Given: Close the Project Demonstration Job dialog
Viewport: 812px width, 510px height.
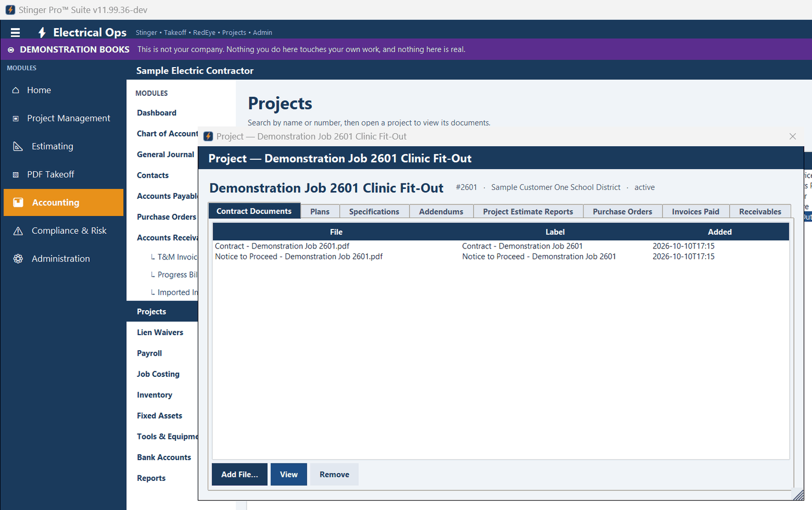Looking at the screenshot, I should [x=793, y=136].
